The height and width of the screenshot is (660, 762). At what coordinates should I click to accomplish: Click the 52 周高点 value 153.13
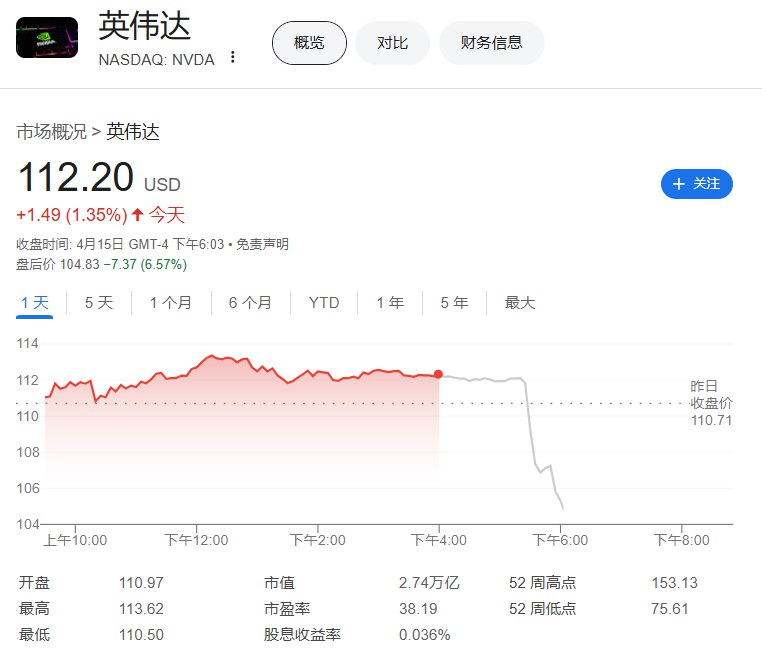click(675, 582)
